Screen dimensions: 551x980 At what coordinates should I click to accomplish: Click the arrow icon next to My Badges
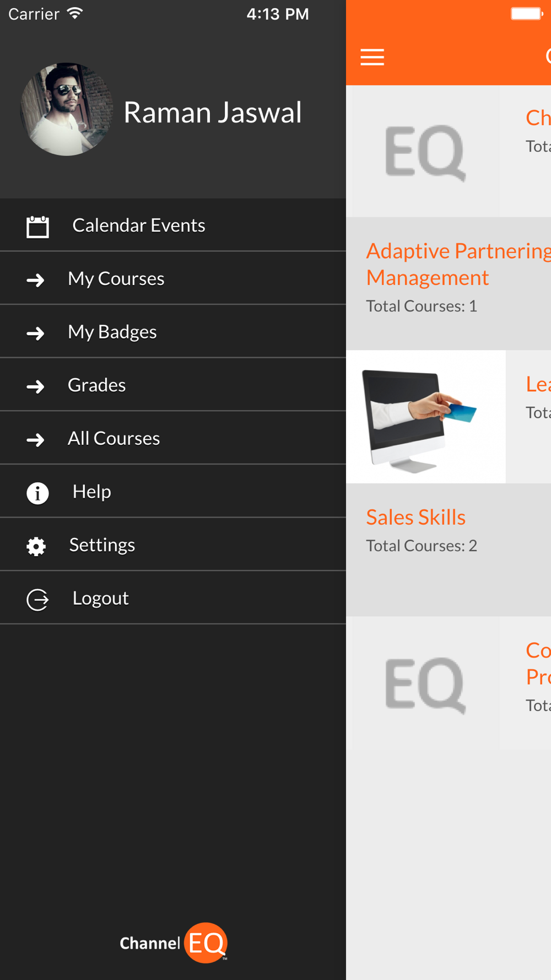point(36,333)
